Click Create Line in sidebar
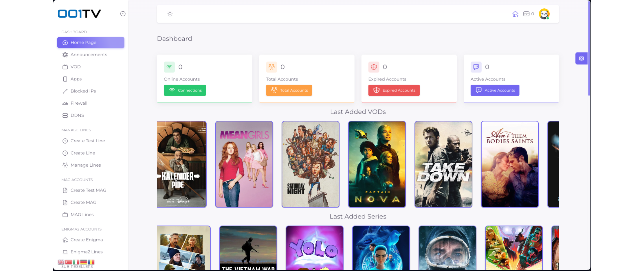This screenshot has width=644, height=271. coord(91,153)
